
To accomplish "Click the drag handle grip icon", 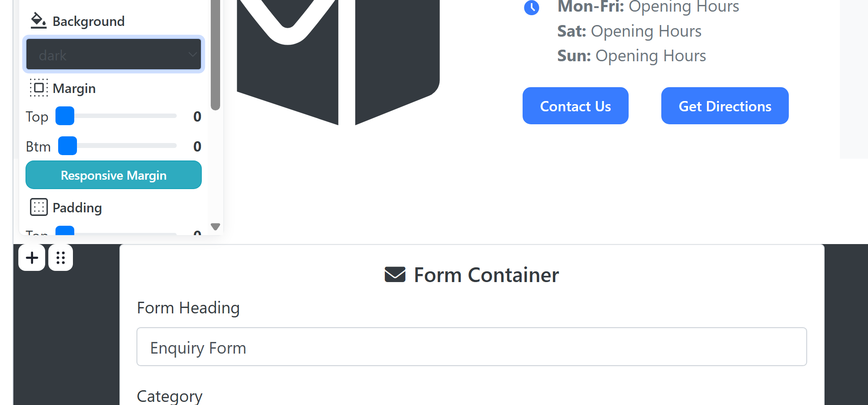I will pos(61,257).
